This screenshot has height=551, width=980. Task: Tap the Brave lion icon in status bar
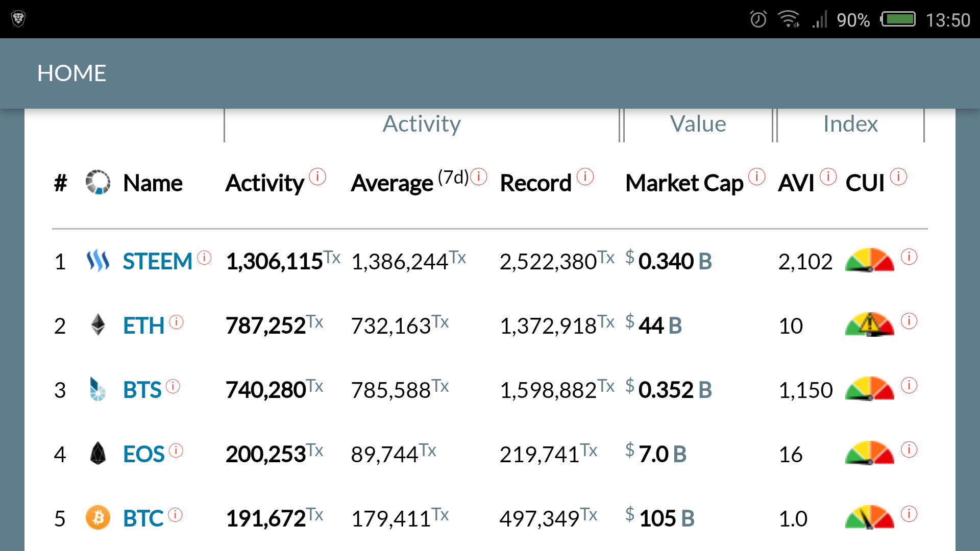point(18,19)
